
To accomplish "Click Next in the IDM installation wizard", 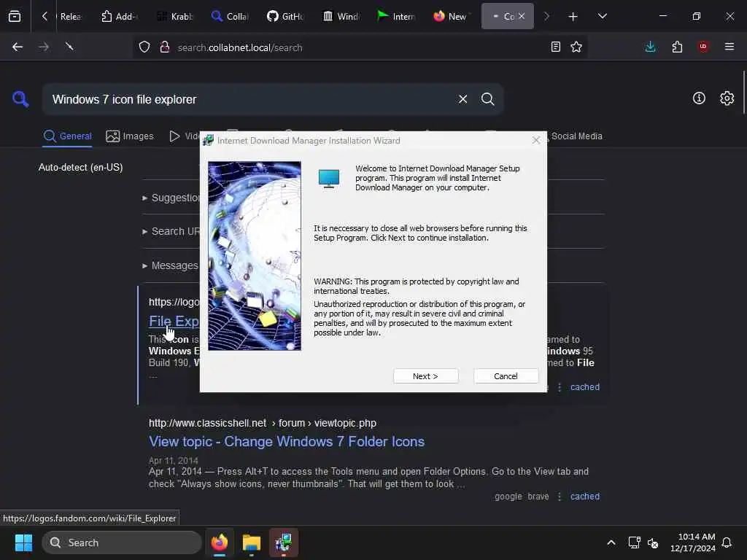I will [425, 376].
